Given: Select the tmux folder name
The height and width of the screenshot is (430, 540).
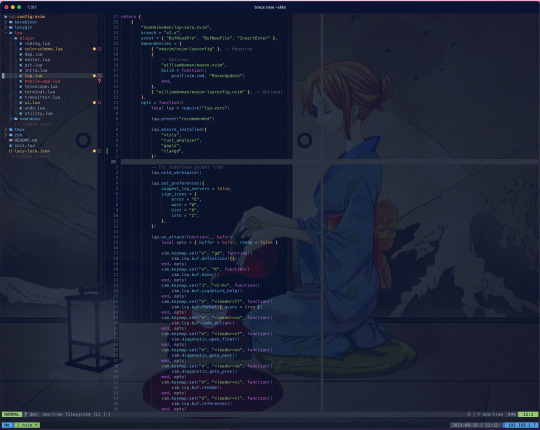Looking at the screenshot, I should (x=20, y=129).
